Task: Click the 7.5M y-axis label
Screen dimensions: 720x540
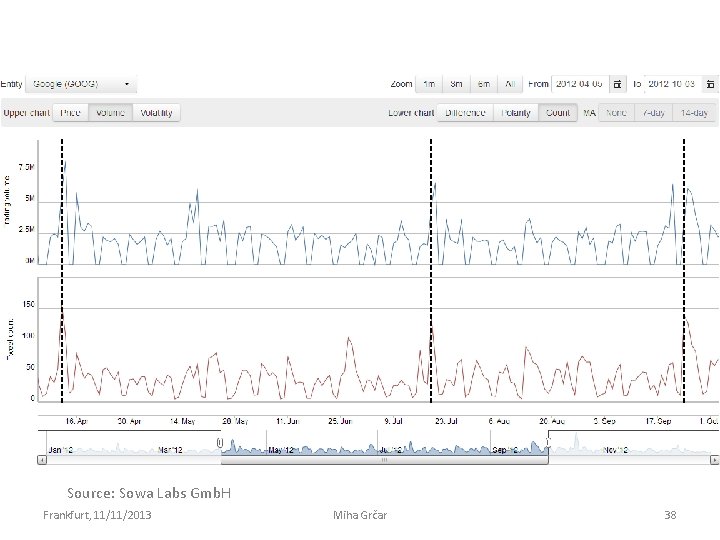Action: (27, 167)
